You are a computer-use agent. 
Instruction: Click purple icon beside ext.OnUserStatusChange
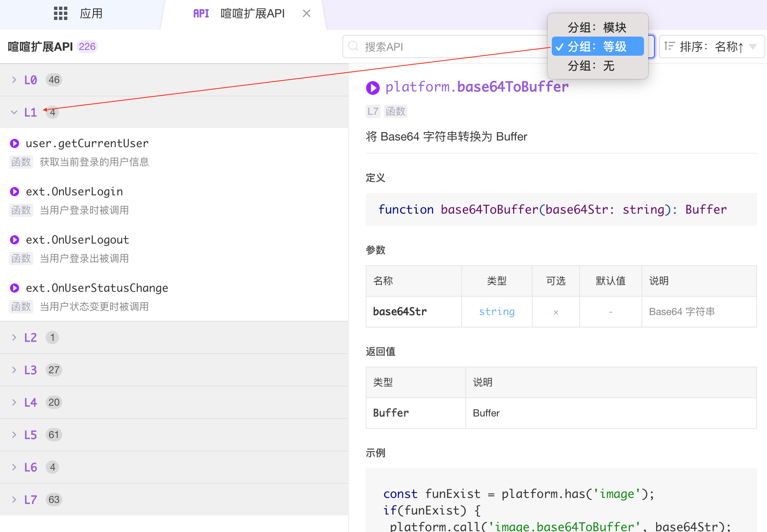pyautogui.click(x=15, y=288)
